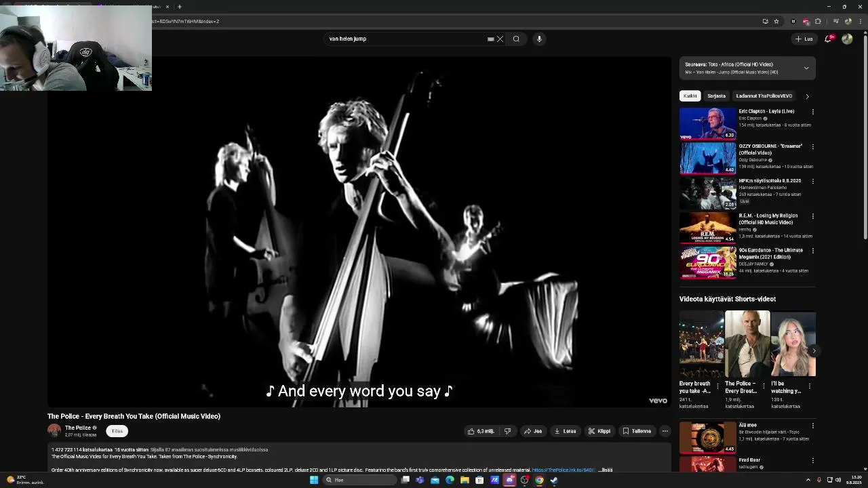Open options menu for Eric Clapton Layla
The height and width of the screenshot is (488, 868).
click(x=812, y=112)
